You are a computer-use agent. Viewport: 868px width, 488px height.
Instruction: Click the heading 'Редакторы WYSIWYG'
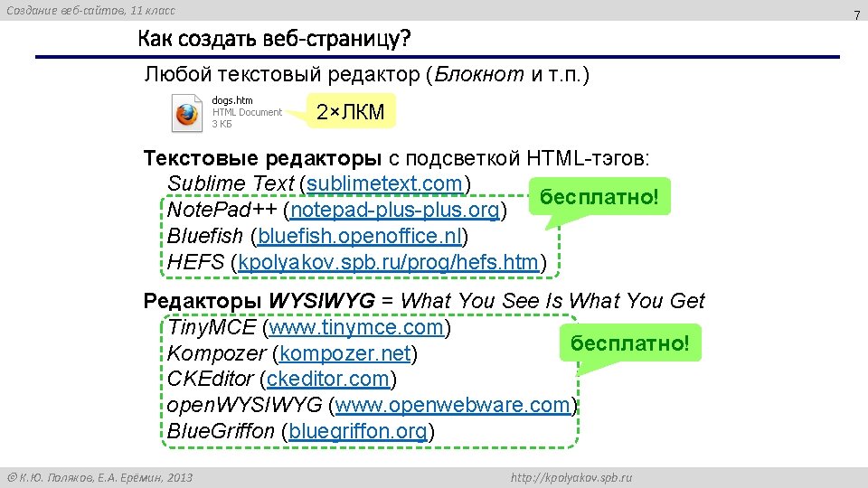coord(259,301)
